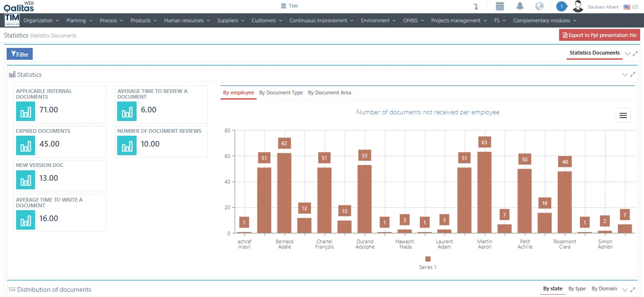The image size is (644, 297).
Task: Collapse the Statistics Documents section chevron
Action: (627, 54)
